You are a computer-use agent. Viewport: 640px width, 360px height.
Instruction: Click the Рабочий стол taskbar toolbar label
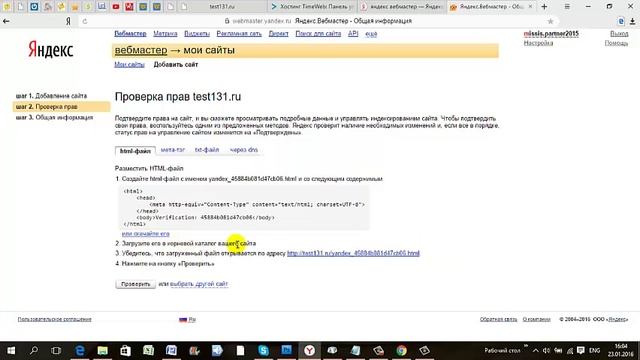(x=502, y=351)
